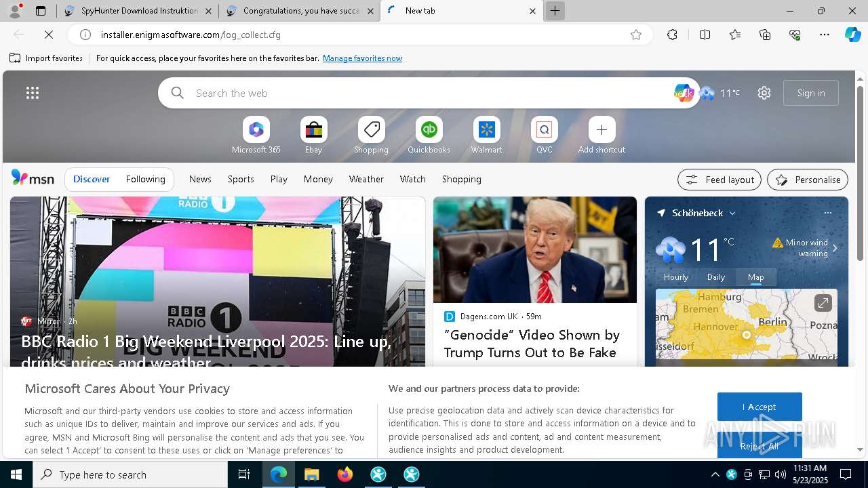This screenshot has width=868, height=488.
Task: Open the QVC shortcut
Action: coord(544,136)
